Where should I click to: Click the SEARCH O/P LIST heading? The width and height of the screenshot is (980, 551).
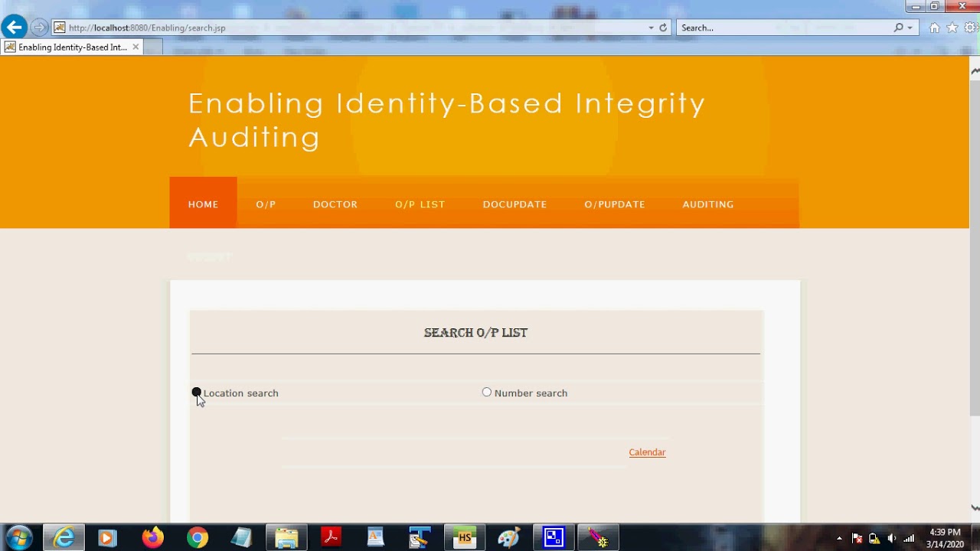click(475, 333)
